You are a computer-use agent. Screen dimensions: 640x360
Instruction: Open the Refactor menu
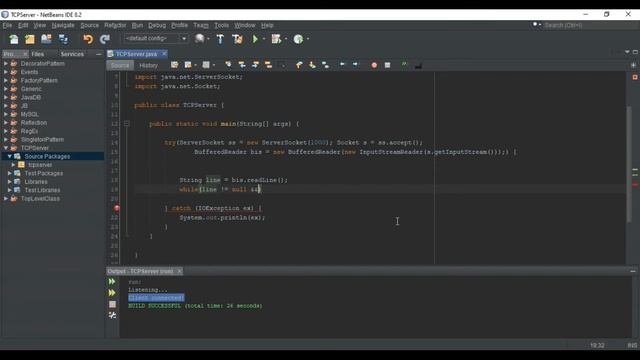click(x=115, y=25)
